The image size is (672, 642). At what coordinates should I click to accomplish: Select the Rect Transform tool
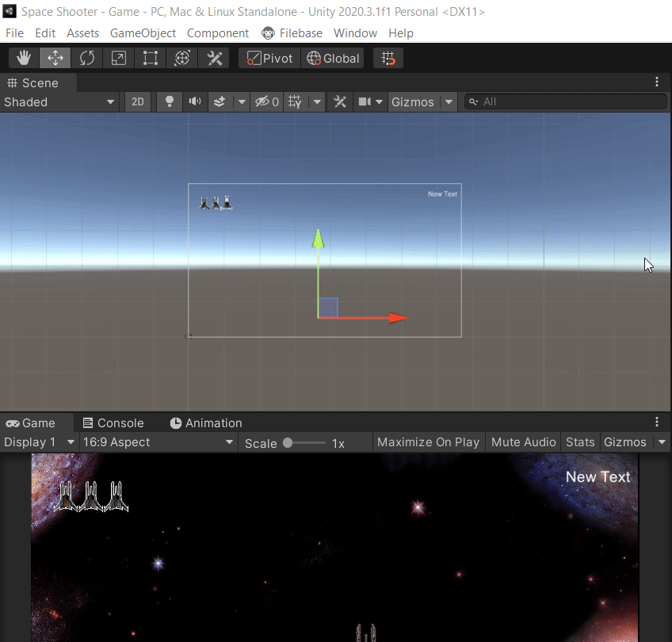click(x=151, y=57)
